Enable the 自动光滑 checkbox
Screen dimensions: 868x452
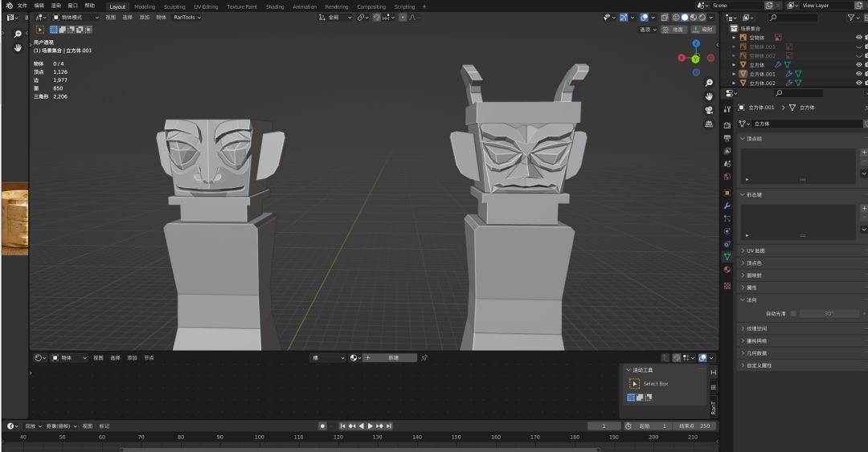point(793,313)
